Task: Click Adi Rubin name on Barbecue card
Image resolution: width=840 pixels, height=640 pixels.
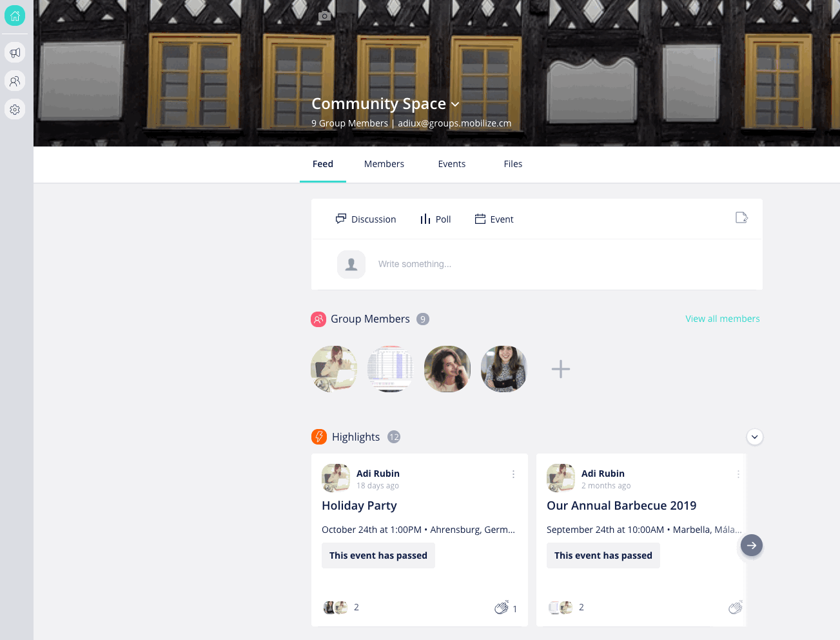Action: point(603,474)
